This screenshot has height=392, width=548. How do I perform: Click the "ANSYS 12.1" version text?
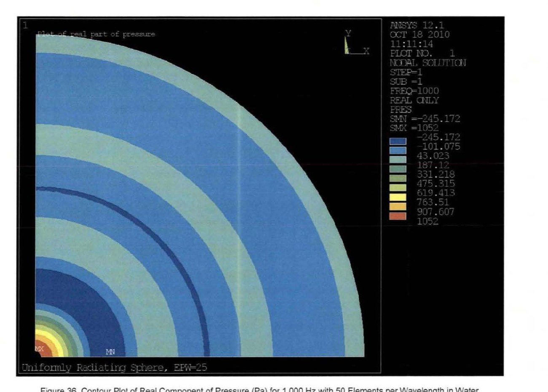click(x=417, y=25)
